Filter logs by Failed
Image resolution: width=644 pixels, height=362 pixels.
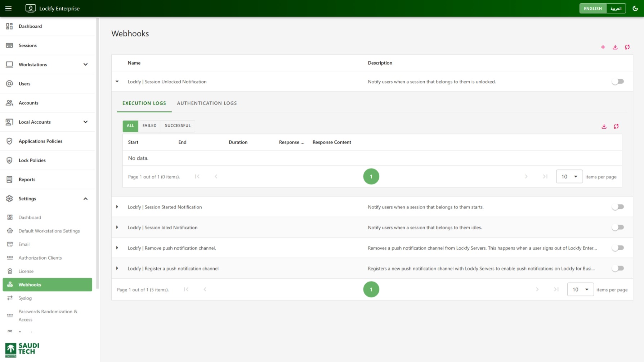(149, 126)
